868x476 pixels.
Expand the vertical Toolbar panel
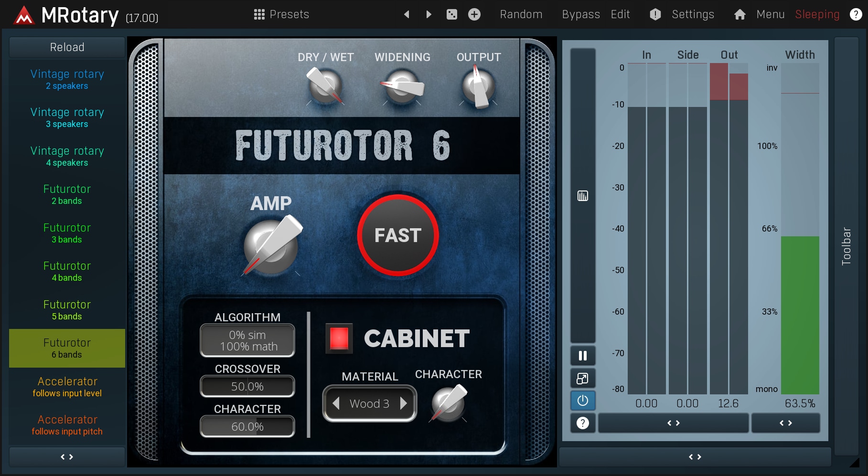[846, 246]
